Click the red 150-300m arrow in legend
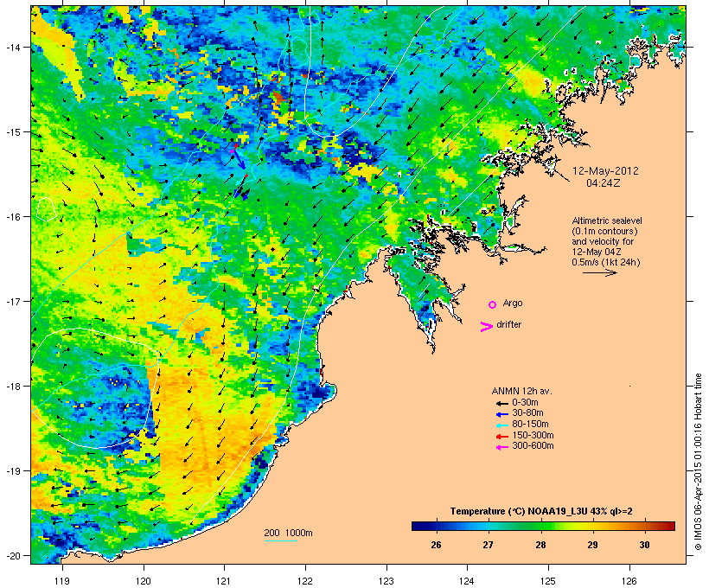 [501, 437]
